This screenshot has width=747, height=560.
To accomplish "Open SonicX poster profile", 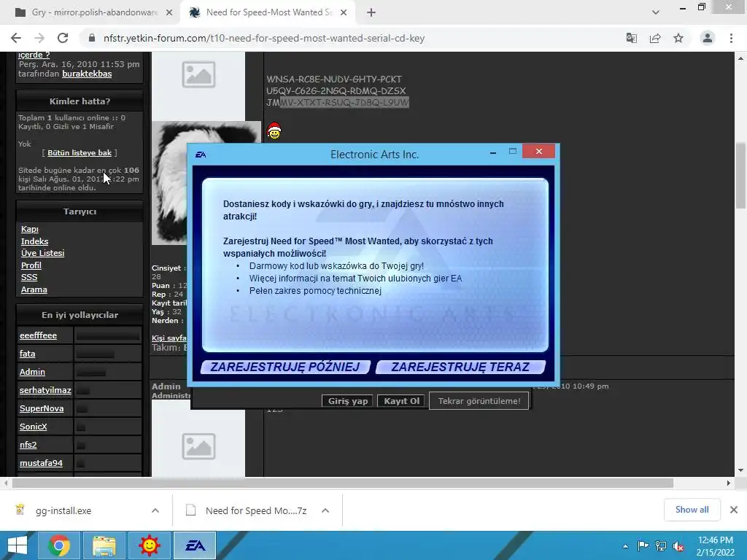I will pos(33,426).
